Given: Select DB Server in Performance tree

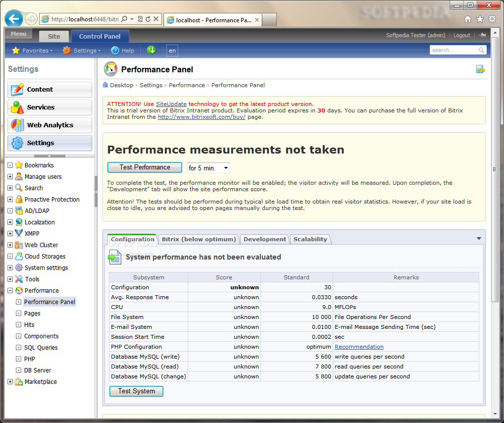Looking at the screenshot, I should tap(38, 370).
